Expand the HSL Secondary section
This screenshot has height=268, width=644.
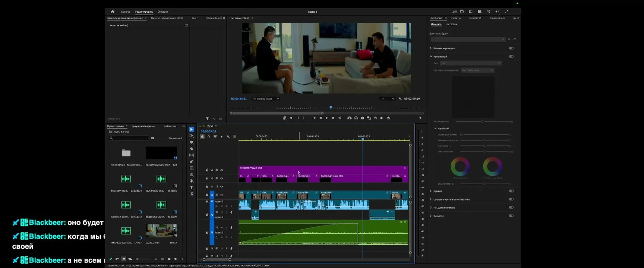[431, 207]
